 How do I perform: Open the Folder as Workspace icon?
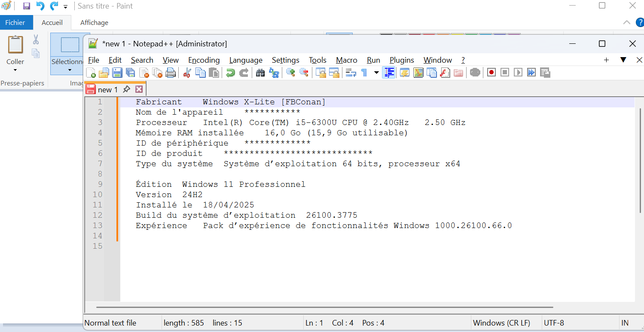point(458,73)
